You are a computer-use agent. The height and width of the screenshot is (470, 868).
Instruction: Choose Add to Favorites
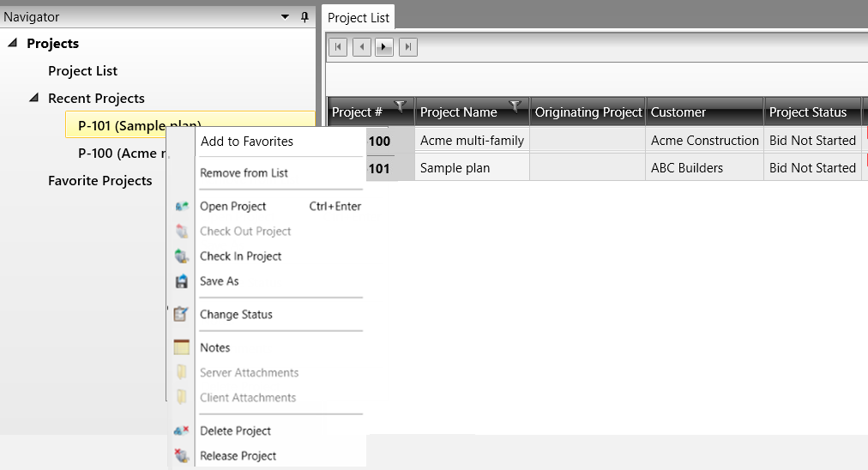point(247,142)
